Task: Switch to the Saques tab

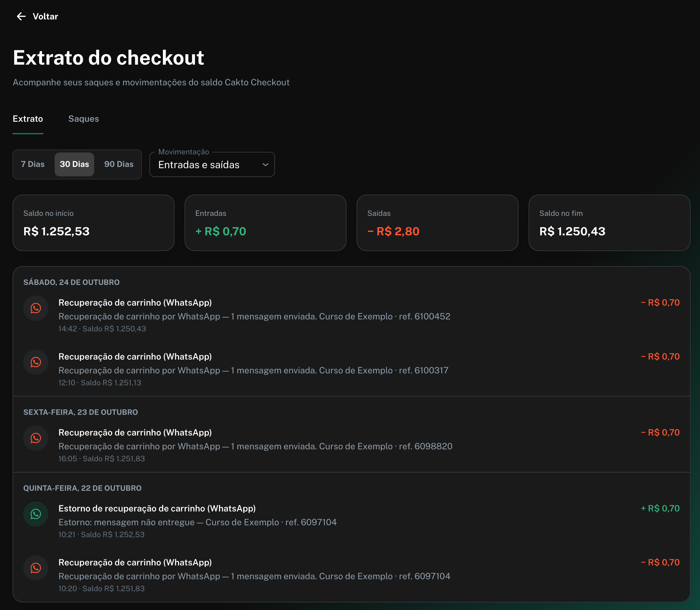Action: [83, 119]
